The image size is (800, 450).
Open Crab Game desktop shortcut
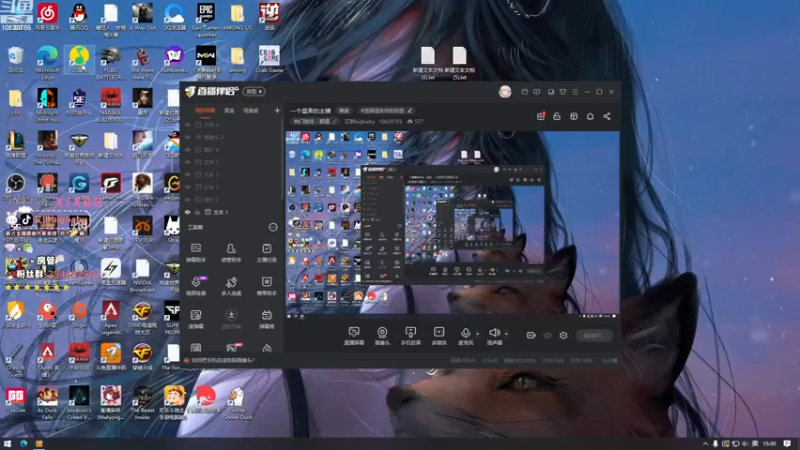pyautogui.click(x=269, y=59)
